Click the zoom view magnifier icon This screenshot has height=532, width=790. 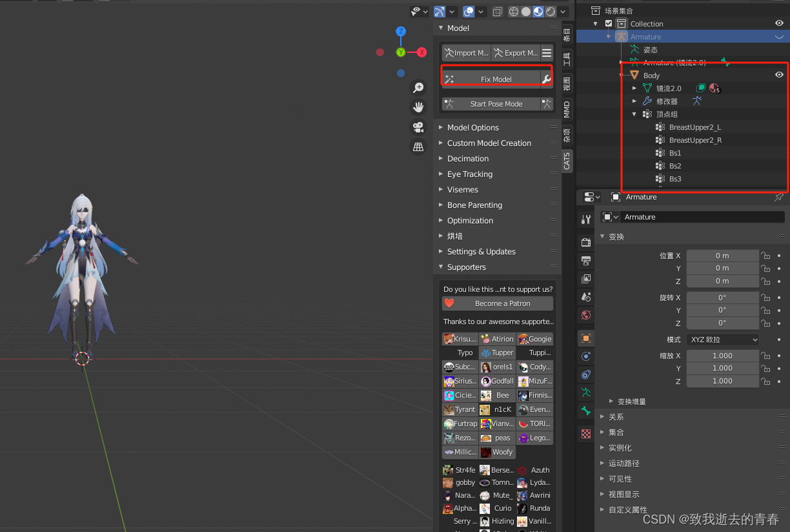pos(418,87)
